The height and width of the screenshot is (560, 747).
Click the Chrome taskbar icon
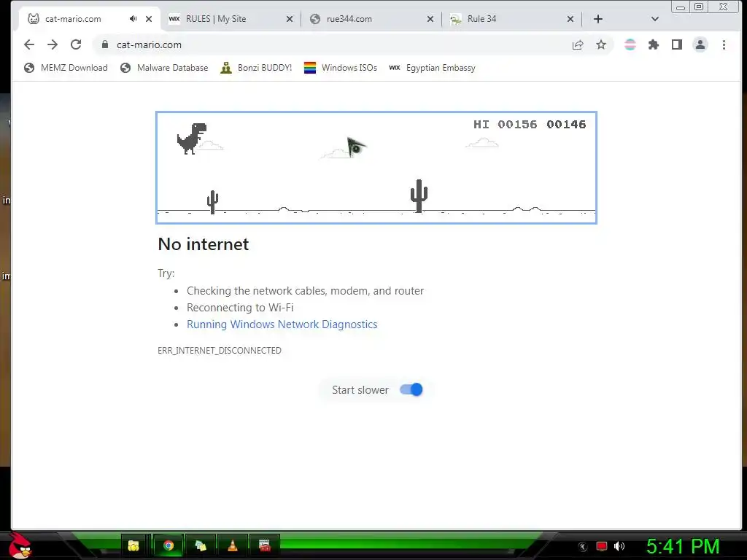[x=169, y=545]
